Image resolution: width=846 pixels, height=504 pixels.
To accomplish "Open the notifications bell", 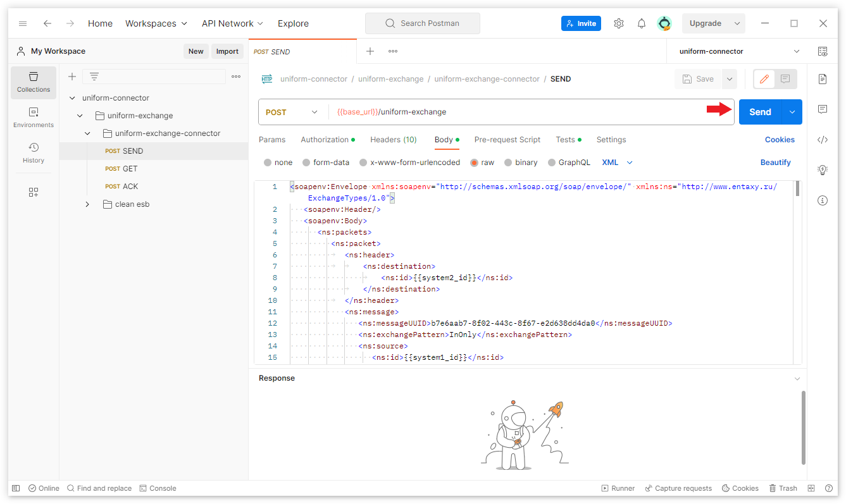I will click(642, 23).
